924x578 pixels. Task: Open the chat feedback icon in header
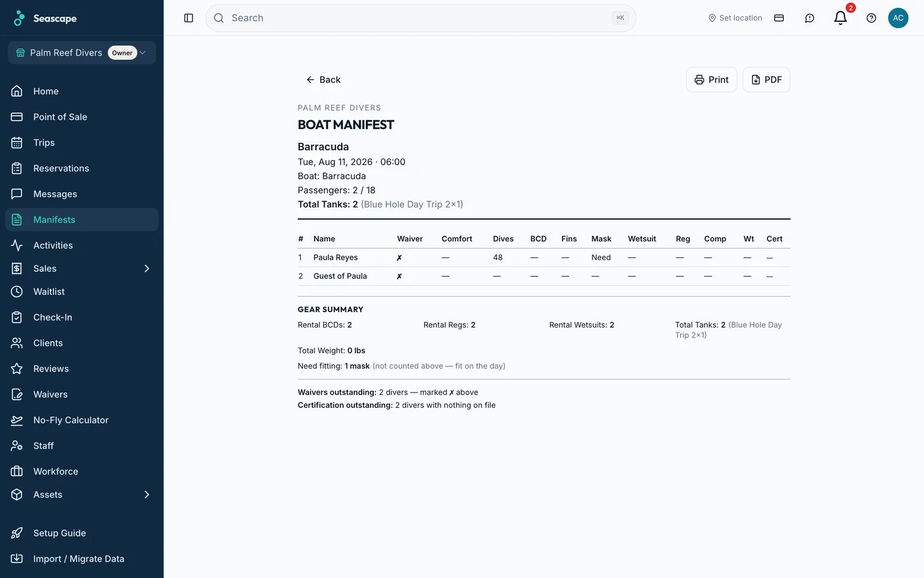[810, 18]
